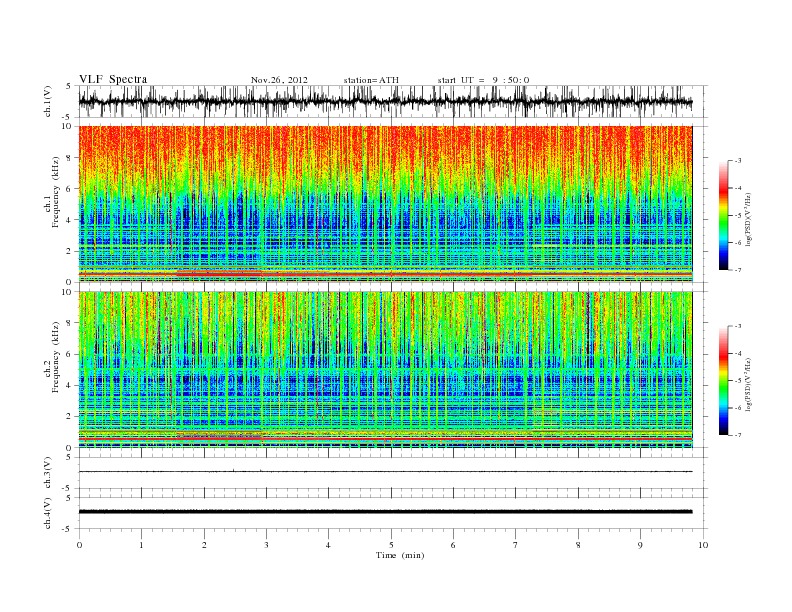Click the '8' frequency tick of ch.2 spectrogram

pos(70,323)
